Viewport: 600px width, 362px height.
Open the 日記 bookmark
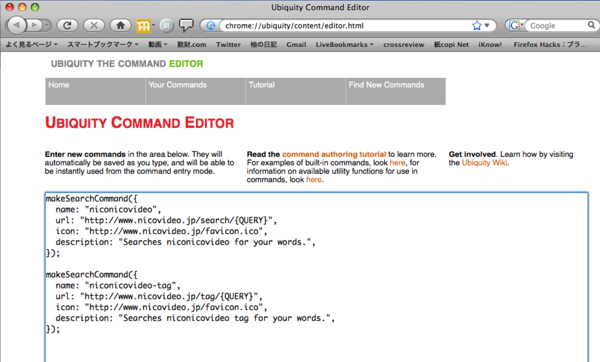[263, 44]
